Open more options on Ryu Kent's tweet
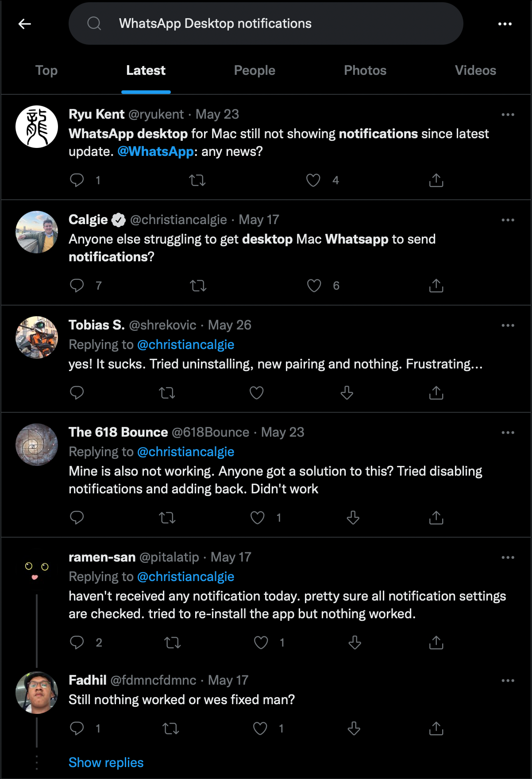This screenshot has width=532, height=779. coord(508,115)
